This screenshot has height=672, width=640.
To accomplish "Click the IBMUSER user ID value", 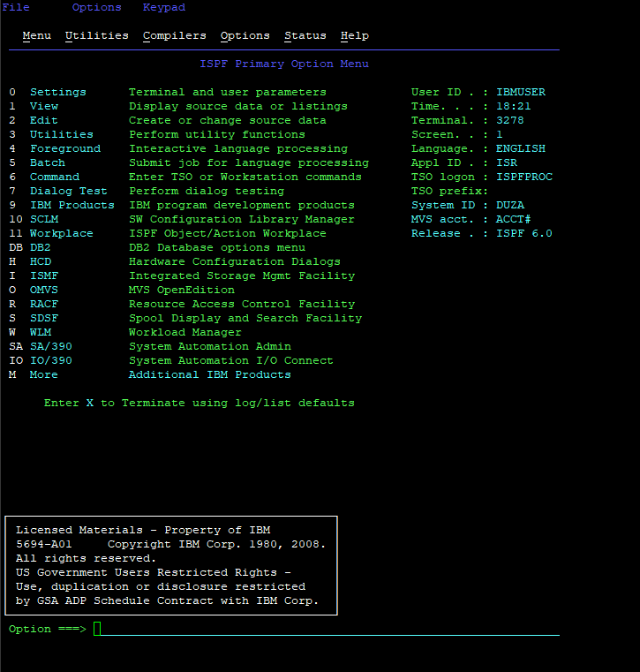I will coord(521,92).
